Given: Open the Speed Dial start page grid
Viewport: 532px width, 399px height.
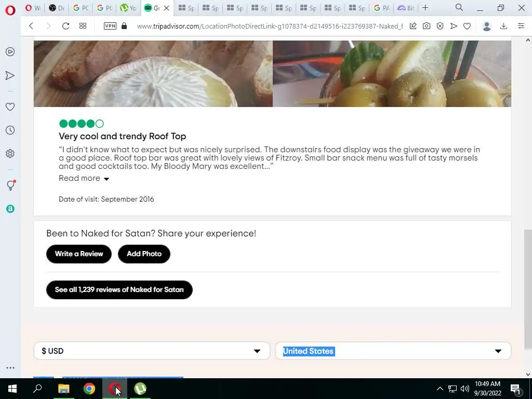Looking at the screenshot, I should click(x=83, y=26).
